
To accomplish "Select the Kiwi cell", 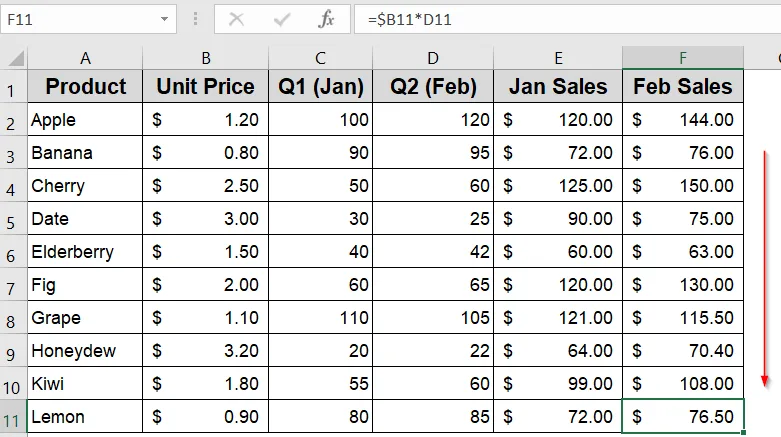I will 85,384.
